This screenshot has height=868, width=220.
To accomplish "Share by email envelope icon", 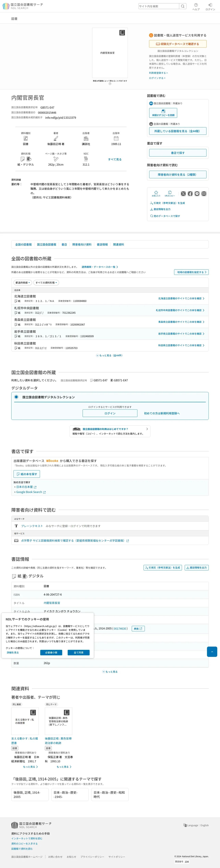I will (x=204, y=194).
